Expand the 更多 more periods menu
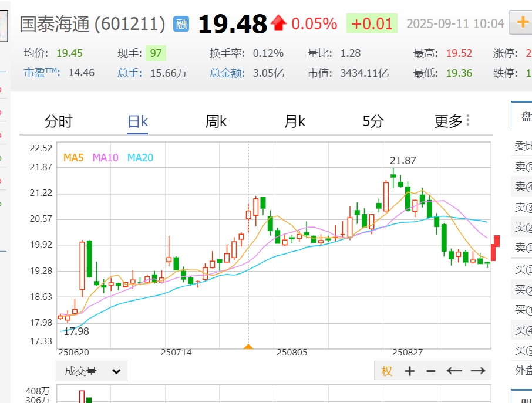The height and width of the screenshot is (403, 532). pos(452,121)
